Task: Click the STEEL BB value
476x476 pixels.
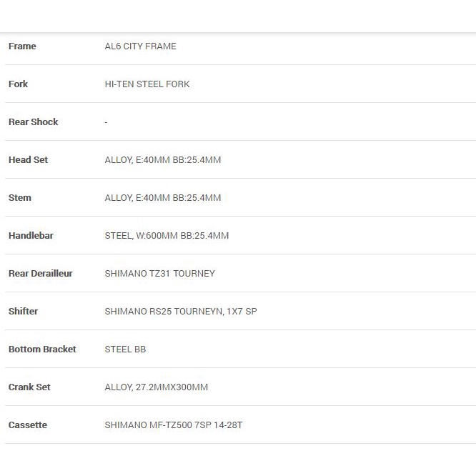Action: (125, 349)
